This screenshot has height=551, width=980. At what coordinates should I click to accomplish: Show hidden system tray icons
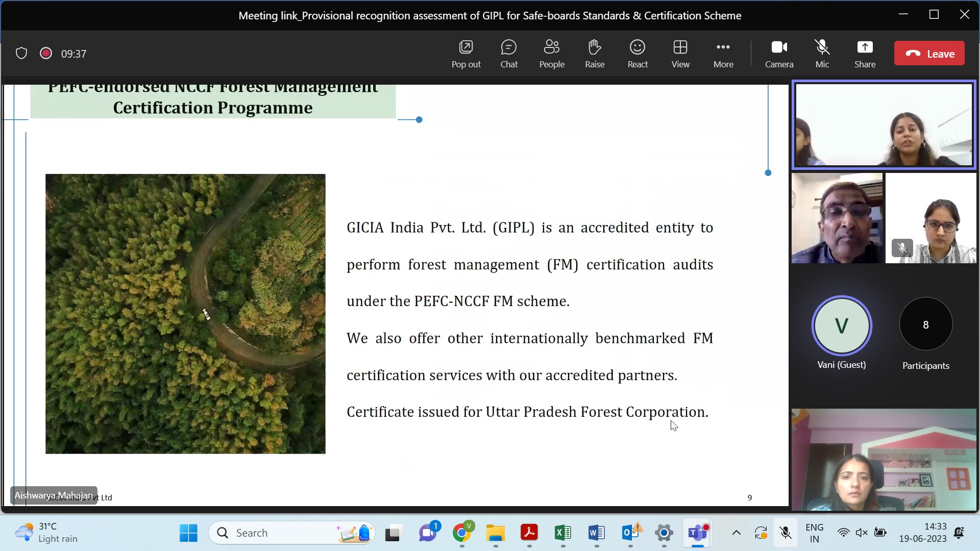pyautogui.click(x=736, y=533)
